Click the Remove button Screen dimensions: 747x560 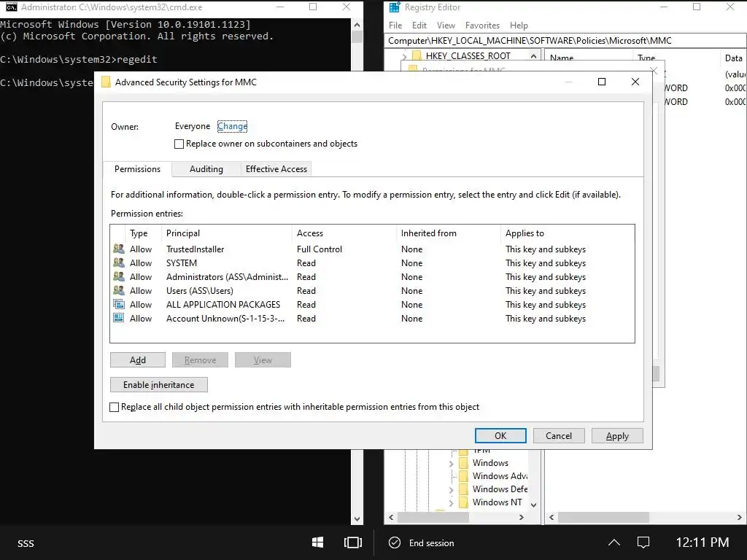point(200,360)
